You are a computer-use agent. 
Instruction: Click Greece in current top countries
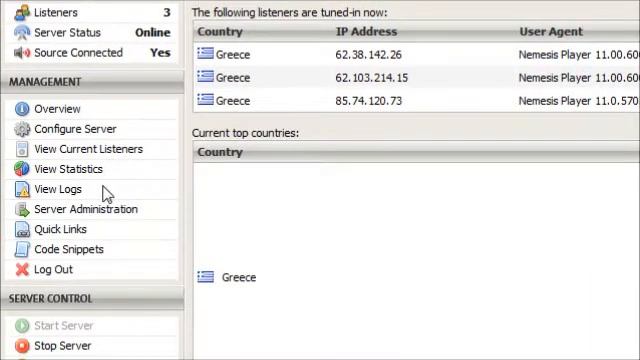(x=239, y=278)
